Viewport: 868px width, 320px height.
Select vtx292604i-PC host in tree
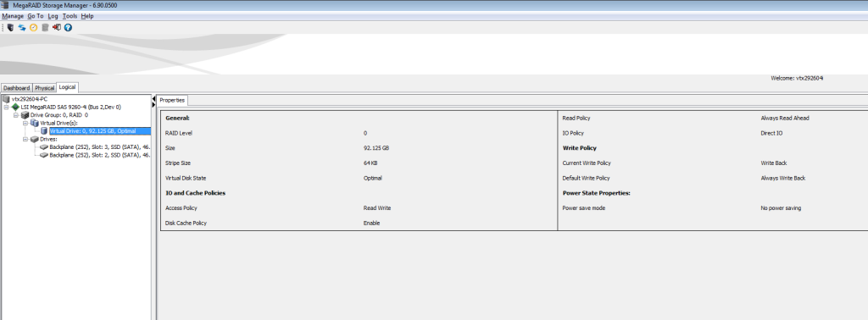pyautogui.click(x=30, y=99)
